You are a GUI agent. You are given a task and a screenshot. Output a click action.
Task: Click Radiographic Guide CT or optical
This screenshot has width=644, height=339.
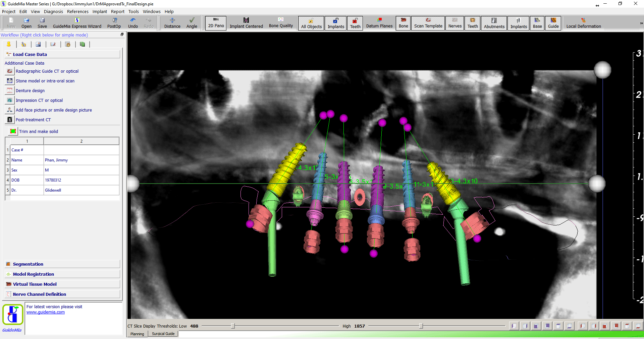(47, 71)
